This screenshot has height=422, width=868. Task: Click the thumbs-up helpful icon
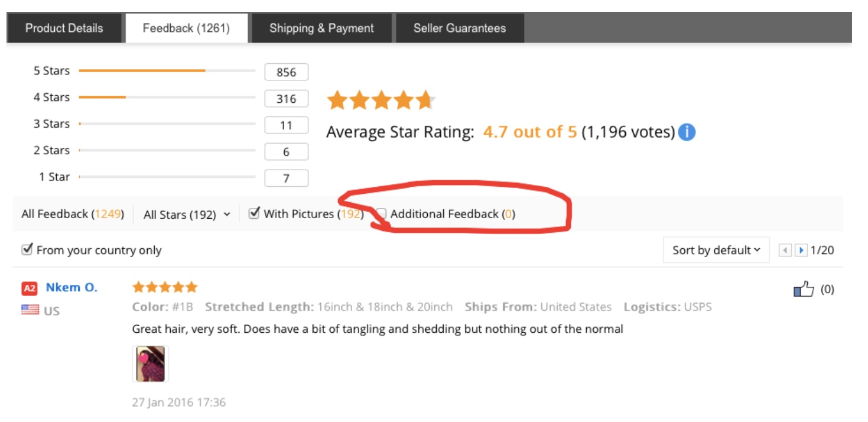coord(803,290)
